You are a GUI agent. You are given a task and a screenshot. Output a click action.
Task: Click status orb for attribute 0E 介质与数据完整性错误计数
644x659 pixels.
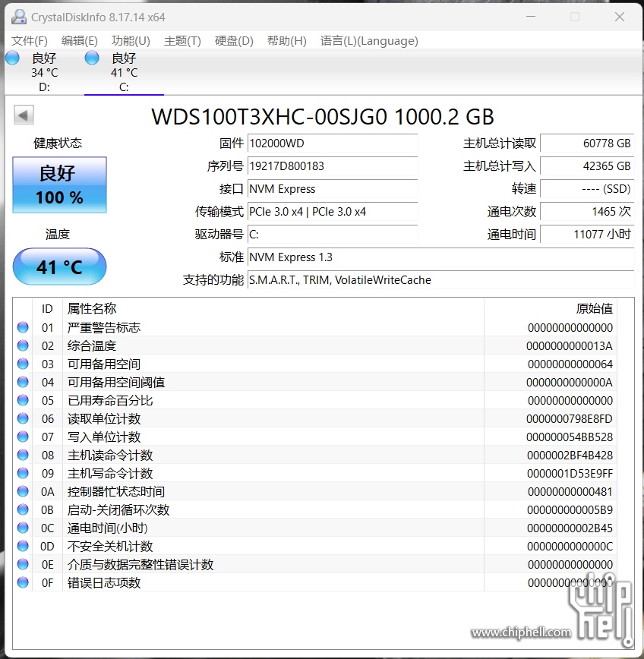coord(23,564)
